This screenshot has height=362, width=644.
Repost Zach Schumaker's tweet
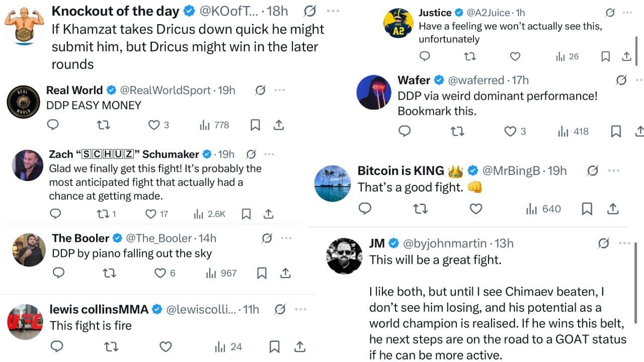click(103, 214)
